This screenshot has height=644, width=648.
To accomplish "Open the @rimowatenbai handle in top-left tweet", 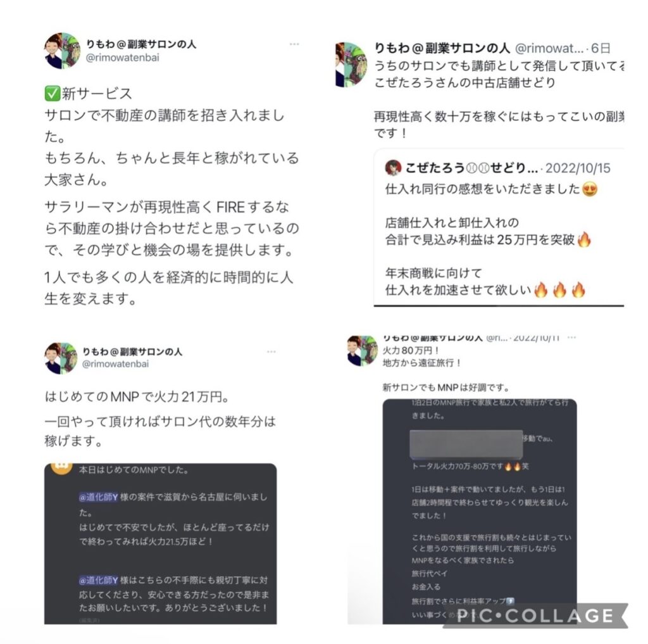I will click(122, 58).
